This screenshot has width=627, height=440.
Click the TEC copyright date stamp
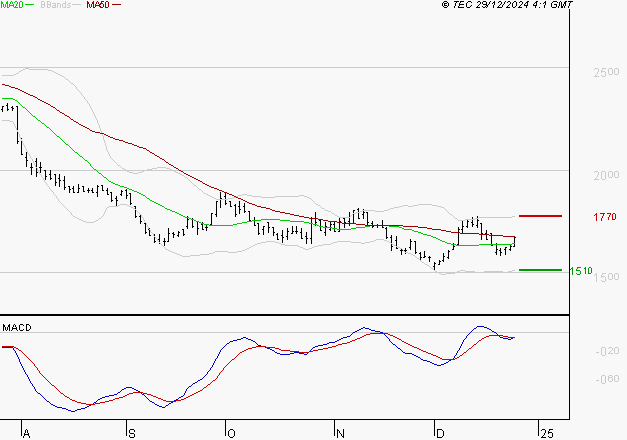point(507,5)
